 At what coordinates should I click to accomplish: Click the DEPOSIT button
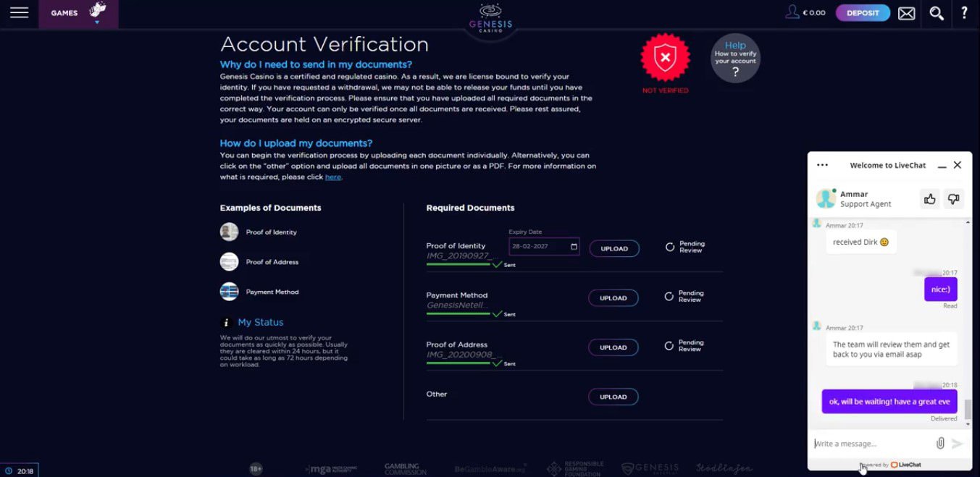[x=863, y=13]
